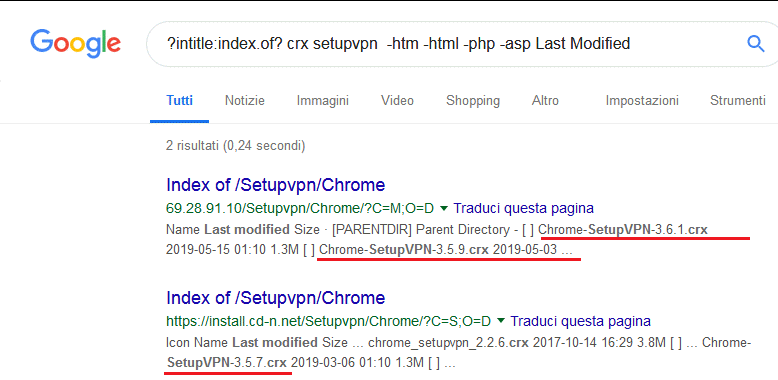Switch to the Immagini tab
Viewport: 778px width, 380px height.
[323, 101]
